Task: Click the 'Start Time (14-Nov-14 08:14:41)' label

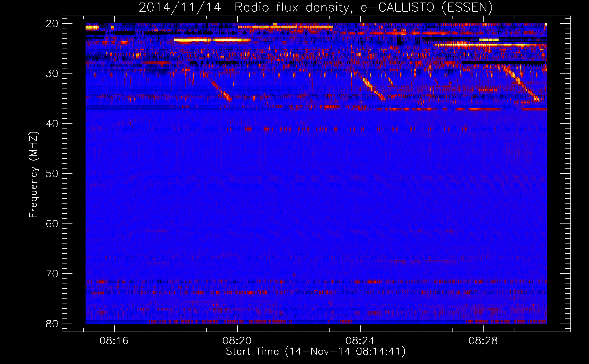Action: click(316, 352)
